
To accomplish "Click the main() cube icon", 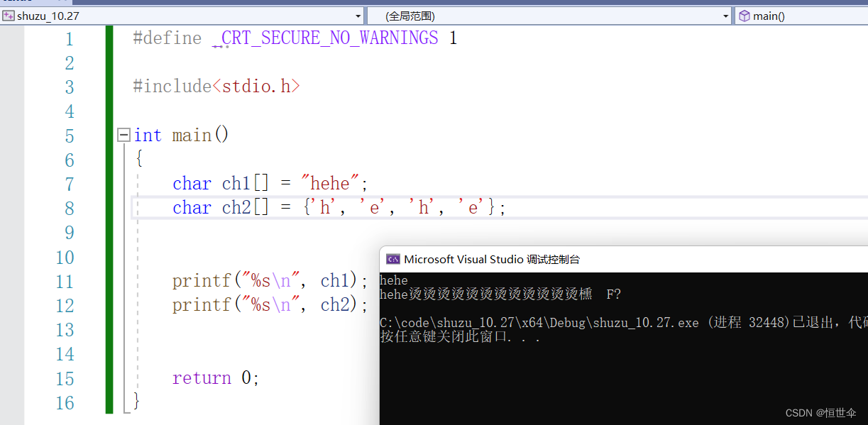I will click(x=744, y=16).
